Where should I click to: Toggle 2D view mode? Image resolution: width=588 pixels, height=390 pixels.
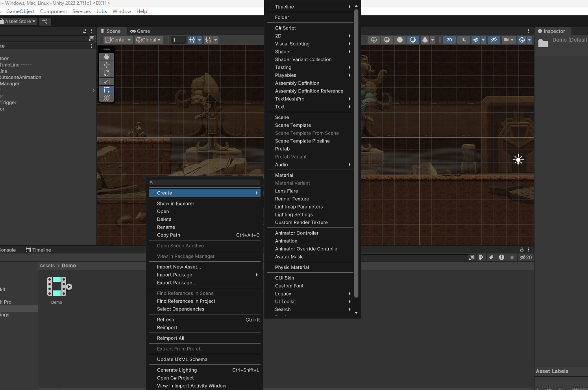[x=449, y=40]
